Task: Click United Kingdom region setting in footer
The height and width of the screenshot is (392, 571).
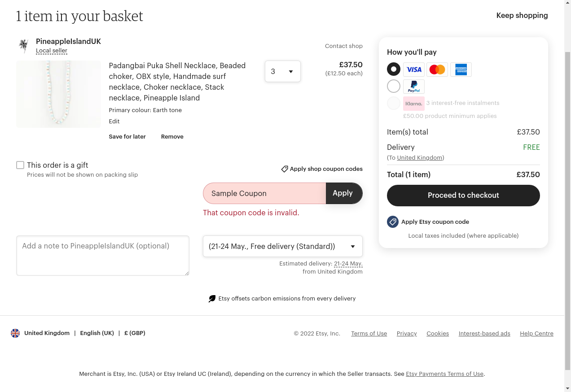Action: (47, 333)
